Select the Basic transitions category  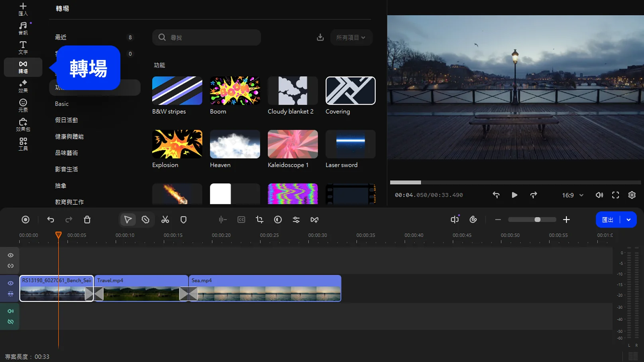[x=62, y=104]
